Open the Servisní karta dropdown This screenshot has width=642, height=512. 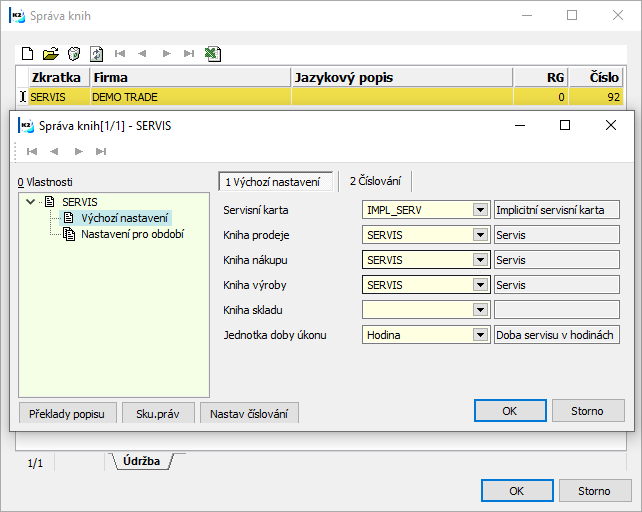click(481, 210)
